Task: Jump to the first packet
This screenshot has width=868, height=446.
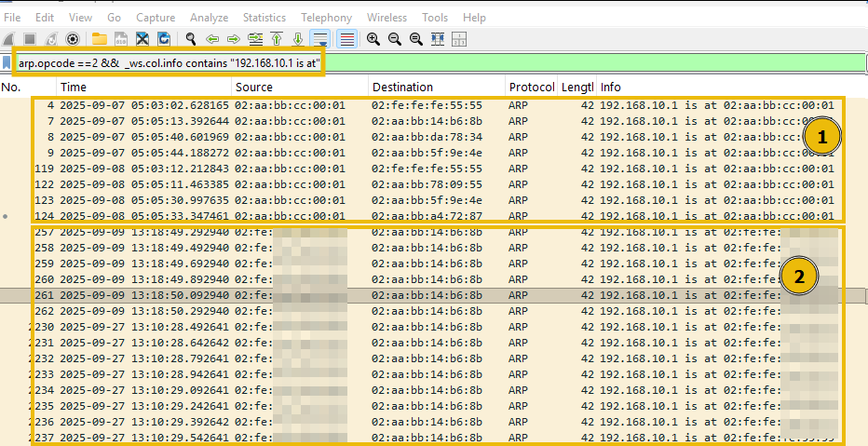Action: click(x=277, y=39)
